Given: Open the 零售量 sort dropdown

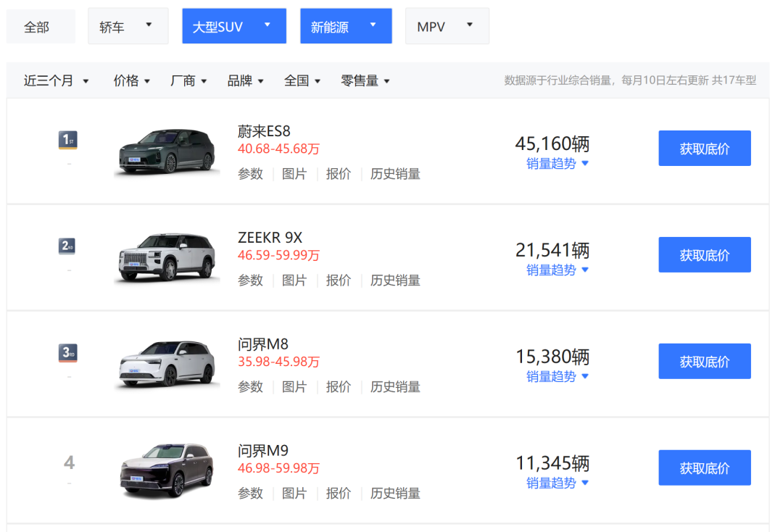Looking at the screenshot, I should (x=365, y=80).
